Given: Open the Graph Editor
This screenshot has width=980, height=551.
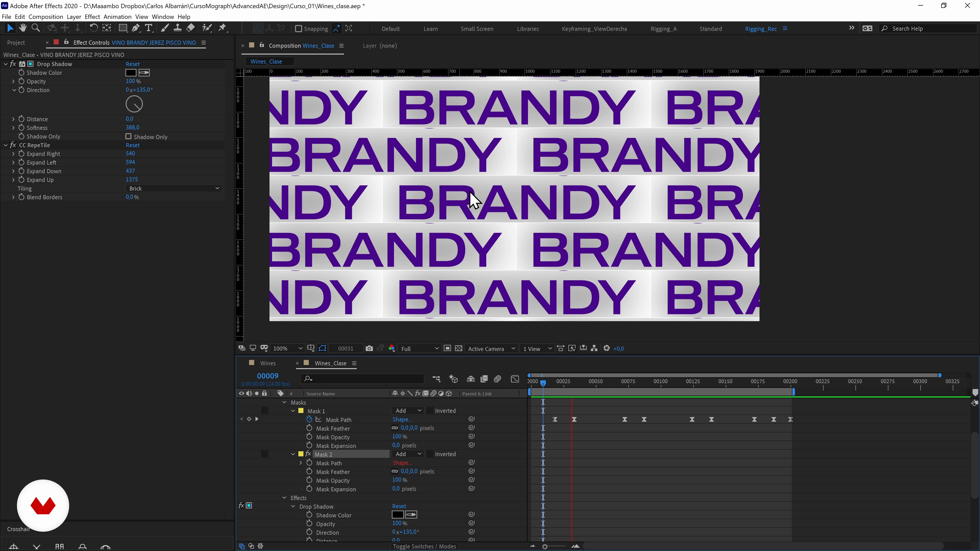Looking at the screenshot, I should (515, 379).
